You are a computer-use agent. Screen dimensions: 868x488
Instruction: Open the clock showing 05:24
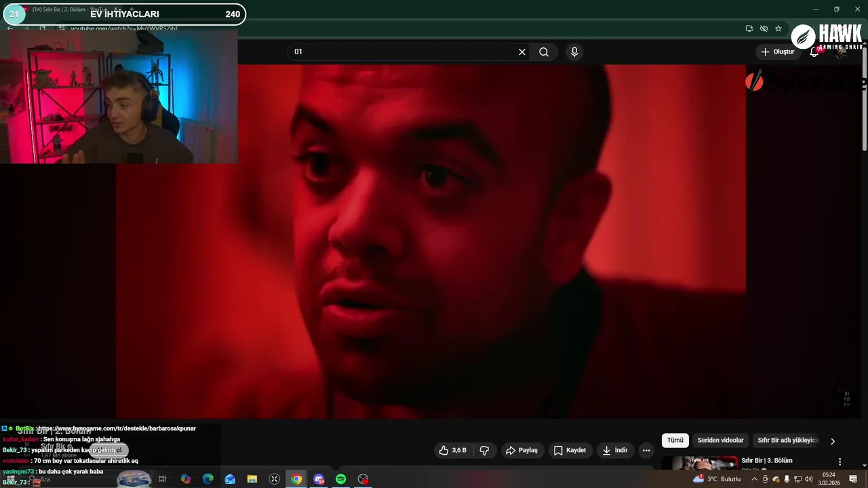point(829,479)
